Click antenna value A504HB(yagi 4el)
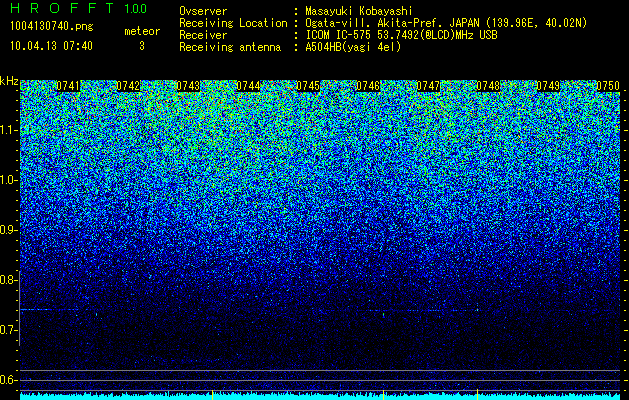This screenshot has height=400, width=629. tap(353, 47)
